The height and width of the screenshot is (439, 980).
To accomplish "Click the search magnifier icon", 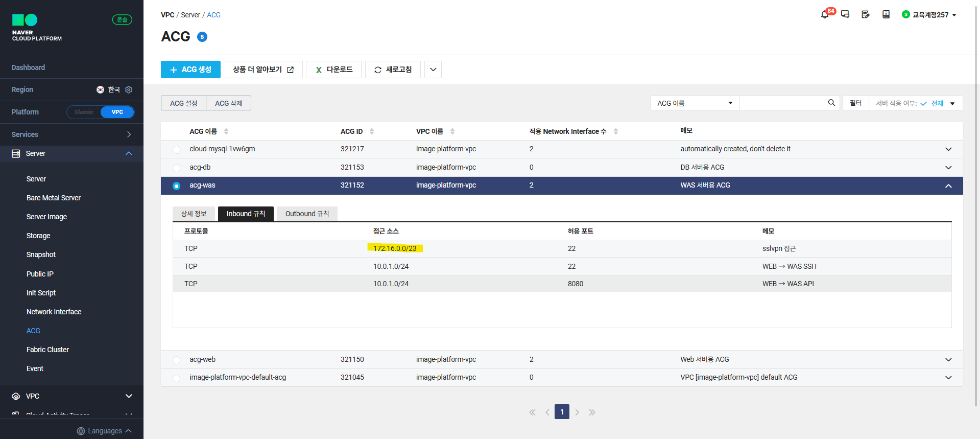I will pos(831,103).
